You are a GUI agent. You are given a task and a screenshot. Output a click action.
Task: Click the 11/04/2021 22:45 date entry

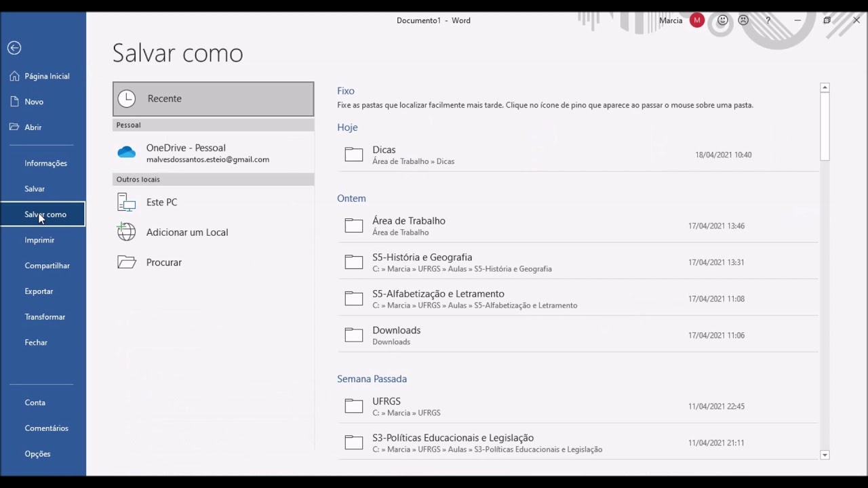point(716,407)
